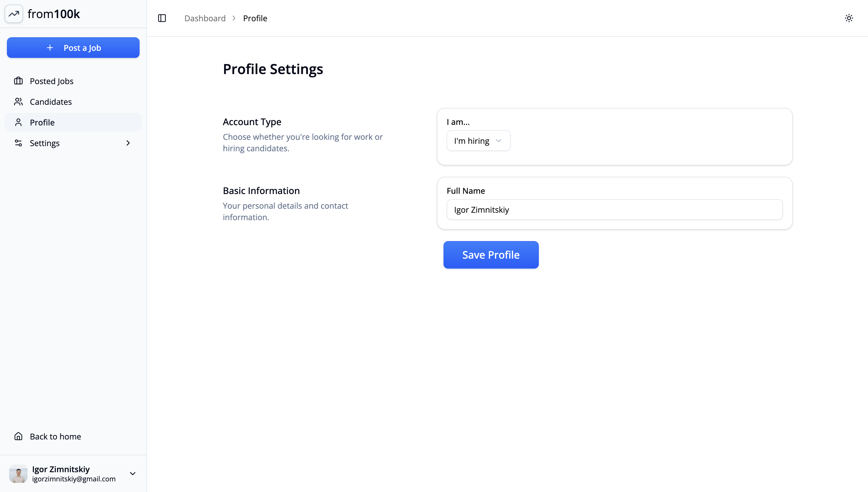Open the user account menu chevron
This screenshot has width=868, height=492.
coord(132,473)
